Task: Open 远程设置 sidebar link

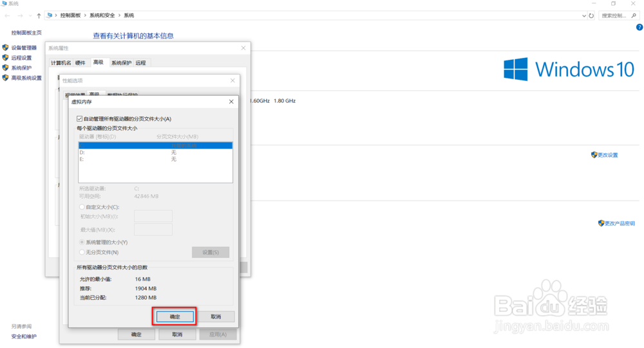Action: (x=21, y=58)
